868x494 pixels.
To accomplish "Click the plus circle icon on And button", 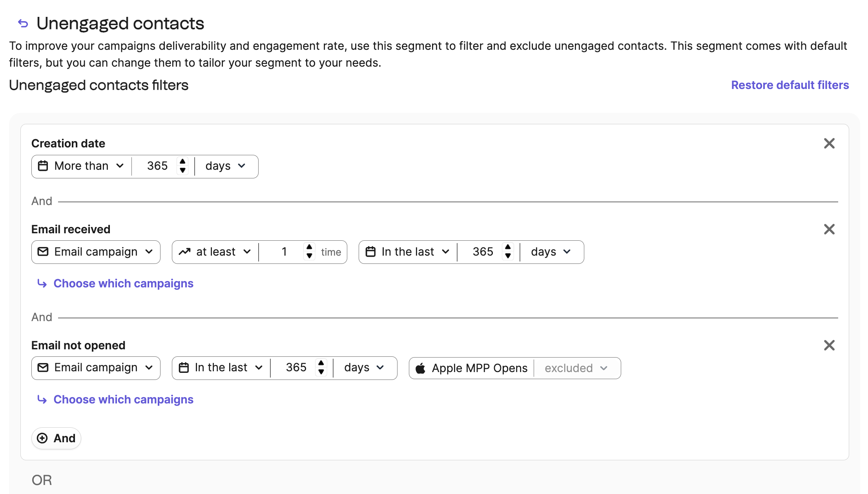I will click(42, 438).
